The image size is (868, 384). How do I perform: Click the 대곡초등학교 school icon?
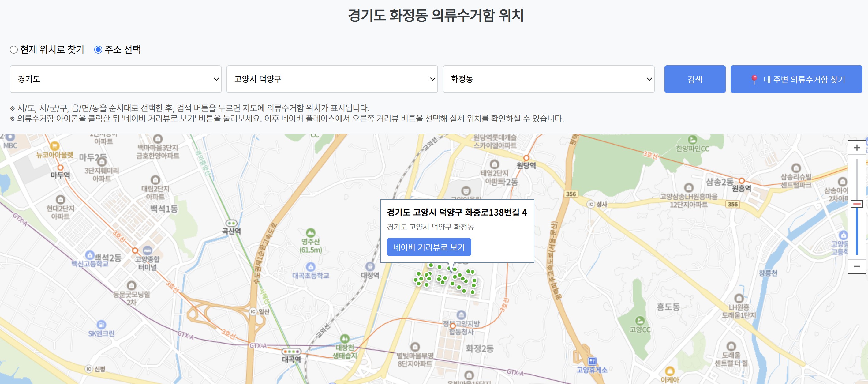coord(310,267)
